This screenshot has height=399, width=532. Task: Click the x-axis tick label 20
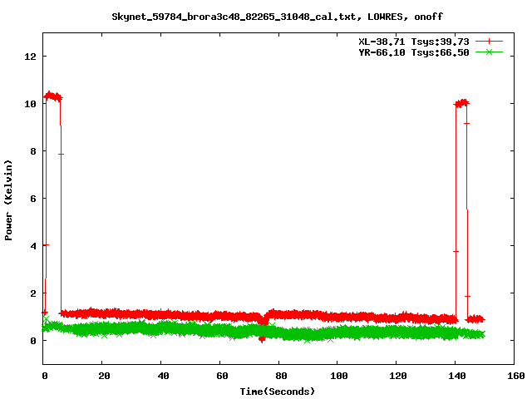pyautogui.click(x=104, y=376)
